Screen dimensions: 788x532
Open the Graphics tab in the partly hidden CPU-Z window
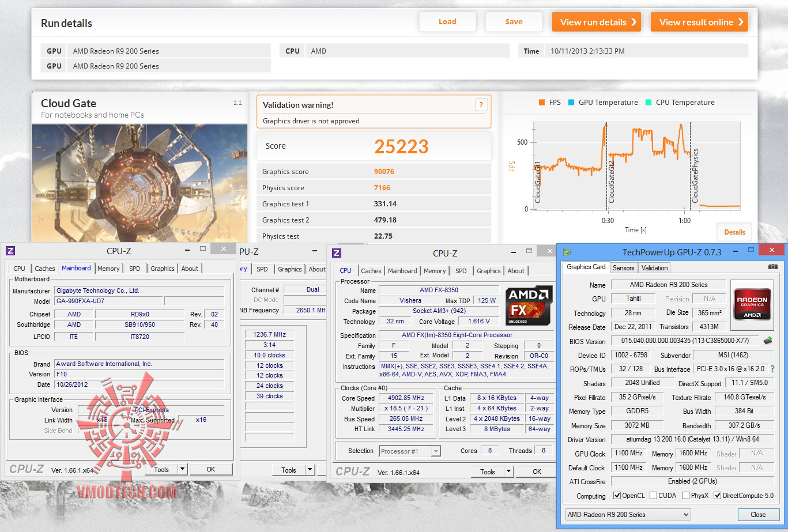click(x=290, y=269)
